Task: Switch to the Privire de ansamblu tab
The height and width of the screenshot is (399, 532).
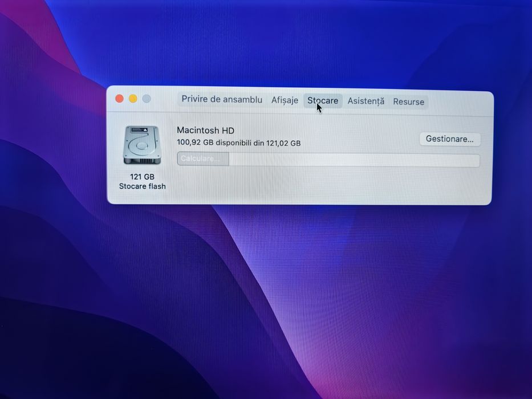Action: 222,99
